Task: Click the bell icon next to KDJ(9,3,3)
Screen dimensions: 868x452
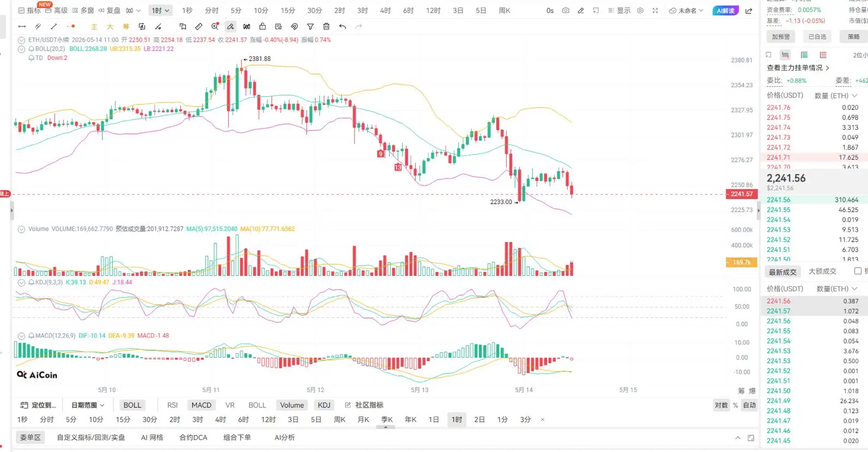Action: 32,282
